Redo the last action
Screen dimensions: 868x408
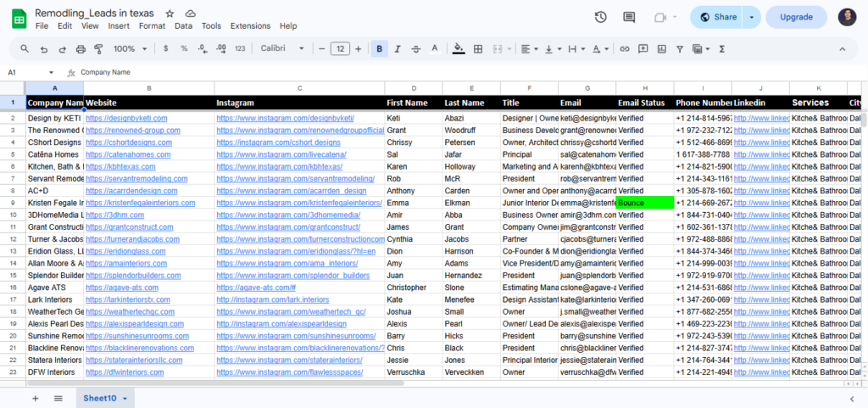[62, 48]
